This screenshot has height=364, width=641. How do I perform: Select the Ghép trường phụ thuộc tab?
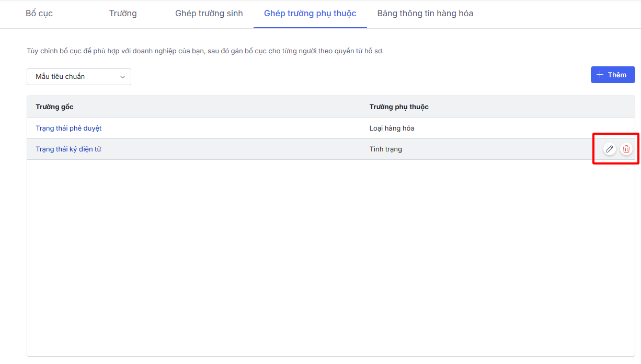(310, 14)
